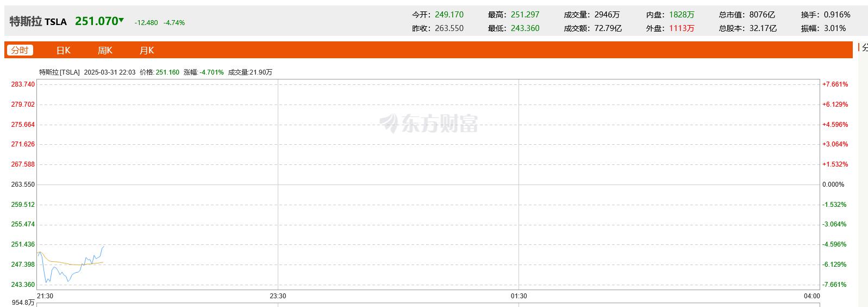Click the 259.512 price axis label

23,205
